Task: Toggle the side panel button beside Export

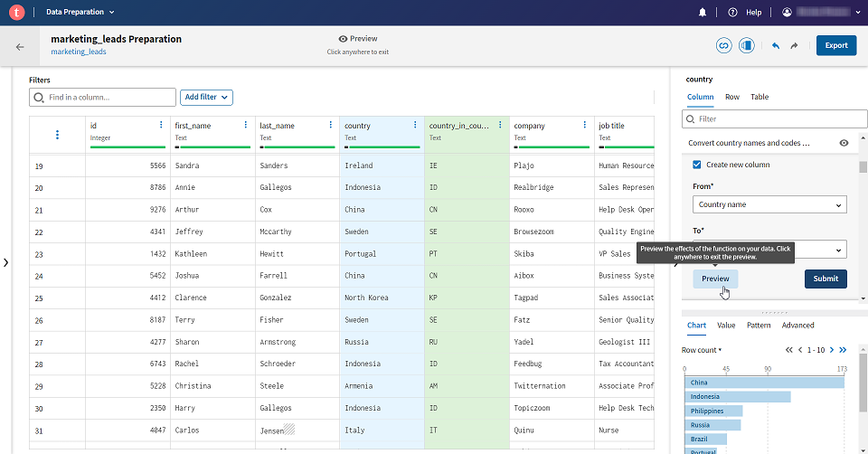Action: [746, 45]
